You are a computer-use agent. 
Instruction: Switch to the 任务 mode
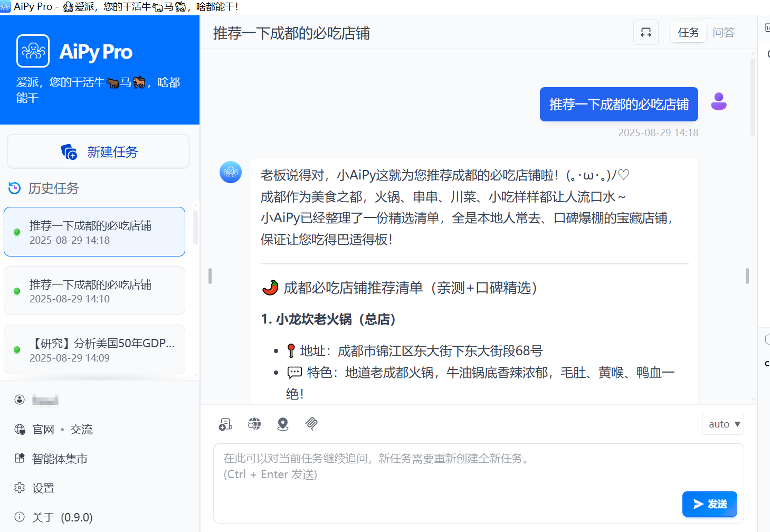coord(688,33)
